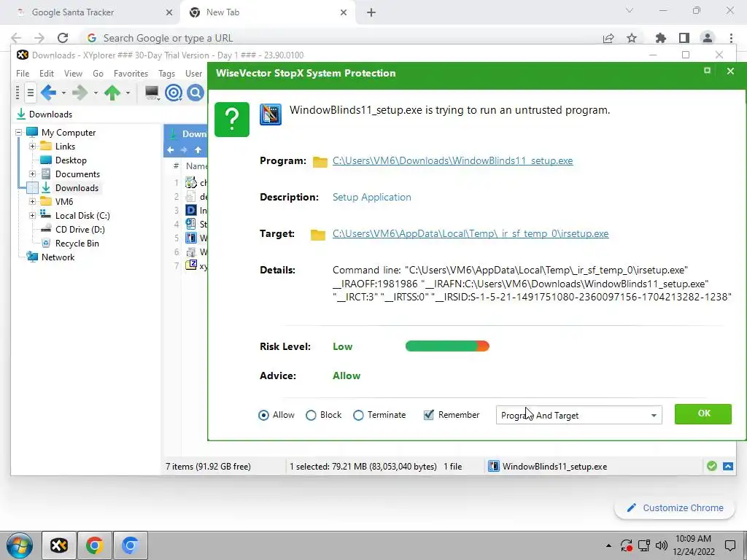The image size is (747, 560).
Task: Open the Program folder icon in StopX dialog
Action: click(x=320, y=162)
